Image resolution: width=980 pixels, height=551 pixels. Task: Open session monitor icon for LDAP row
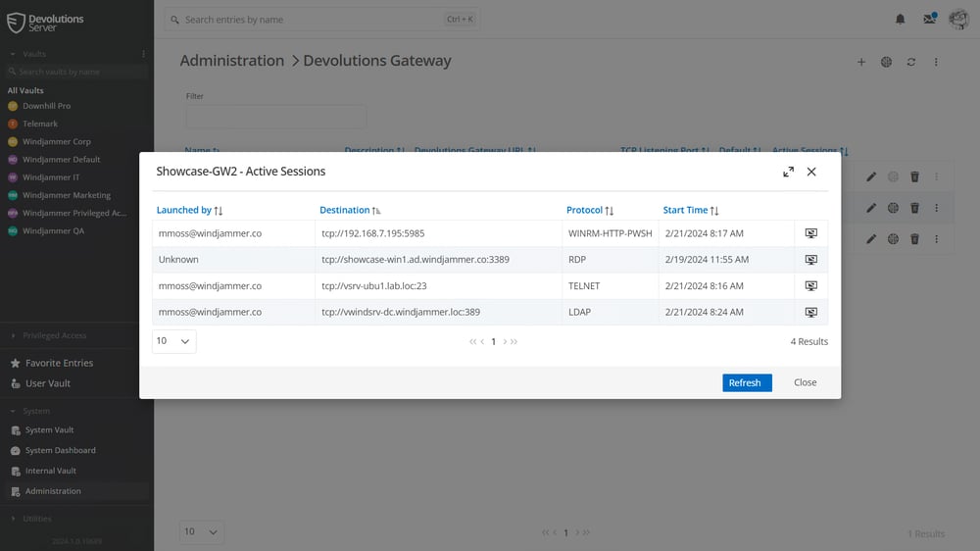tap(810, 312)
